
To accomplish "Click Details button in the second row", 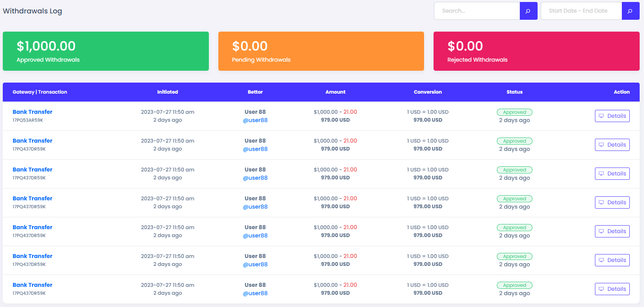I will [x=612, y=145].
